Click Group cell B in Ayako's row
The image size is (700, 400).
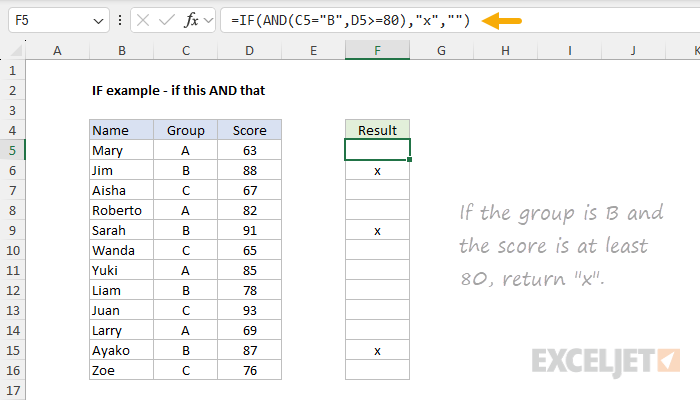coord(186,350)
